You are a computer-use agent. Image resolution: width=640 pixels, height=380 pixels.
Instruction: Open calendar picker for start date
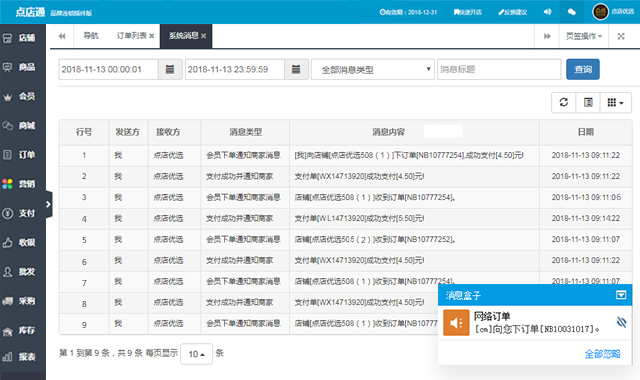170,69
